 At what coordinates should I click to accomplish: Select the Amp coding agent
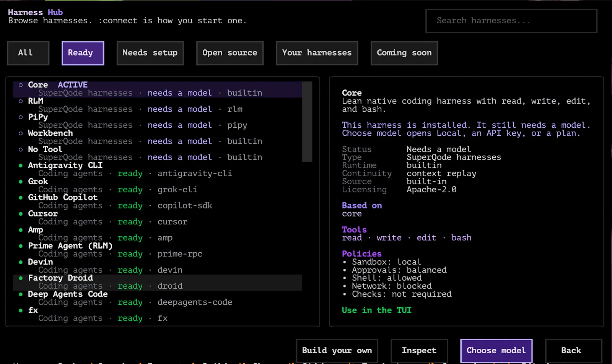(158, 234)
